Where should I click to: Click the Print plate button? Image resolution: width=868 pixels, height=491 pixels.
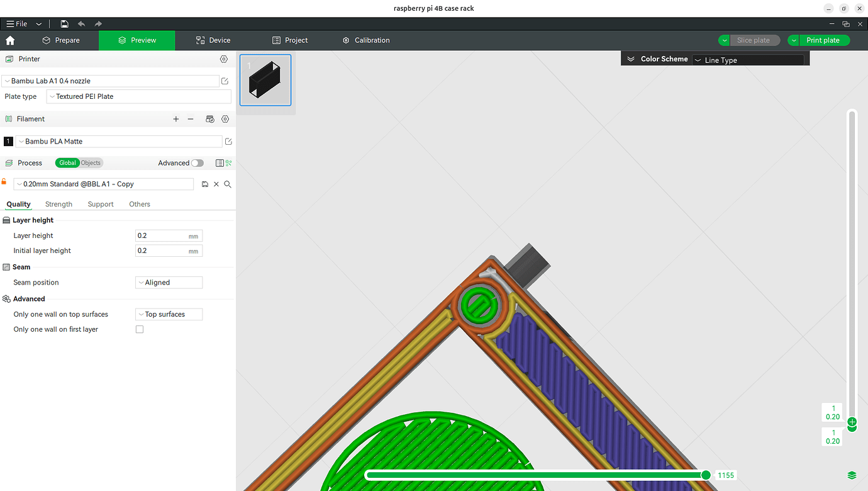pos(823,40)
